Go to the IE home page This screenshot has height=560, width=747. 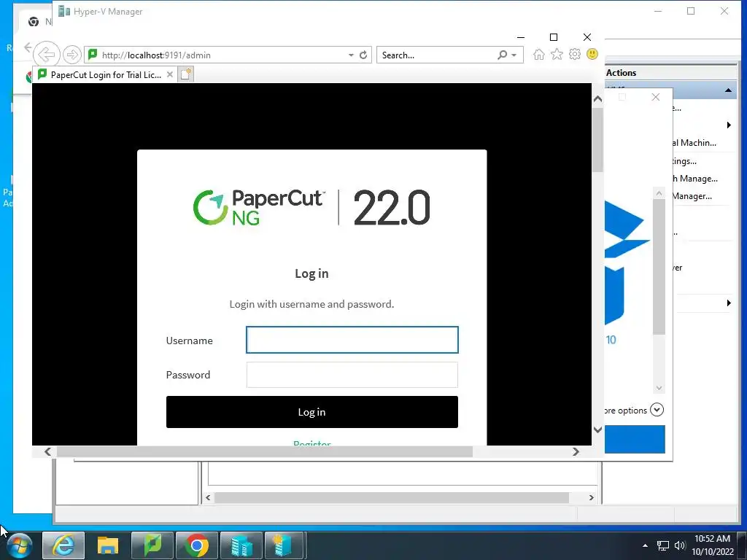(x=539, y=54)
